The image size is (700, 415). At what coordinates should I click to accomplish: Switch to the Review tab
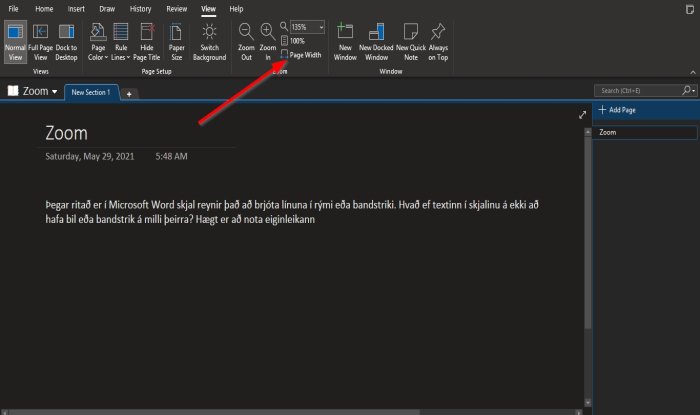(x=176, y=9)
